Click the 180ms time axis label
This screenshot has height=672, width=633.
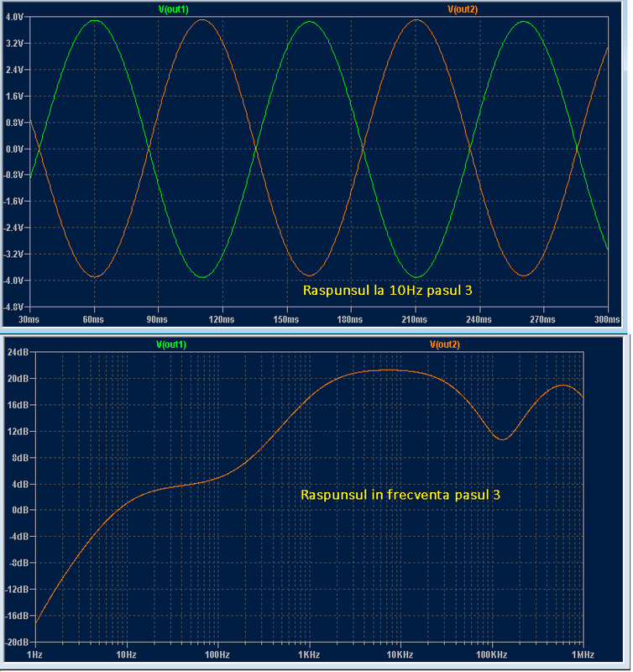350,320
